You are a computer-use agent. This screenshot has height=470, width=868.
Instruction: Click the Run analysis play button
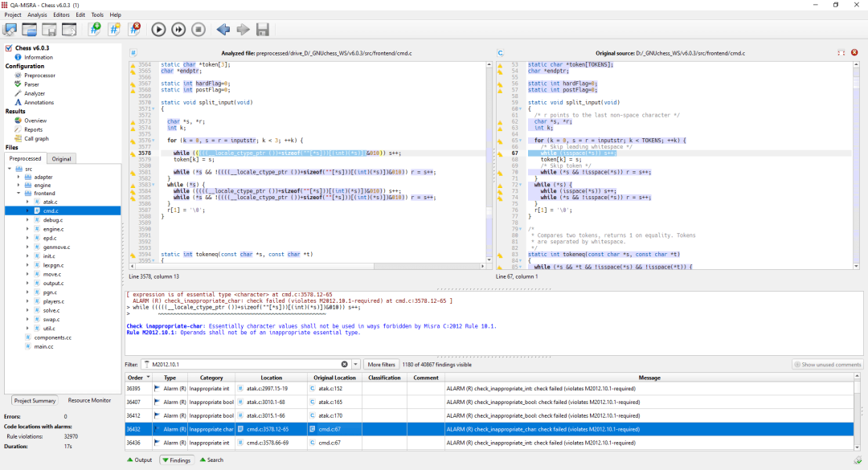pos(158,30)
